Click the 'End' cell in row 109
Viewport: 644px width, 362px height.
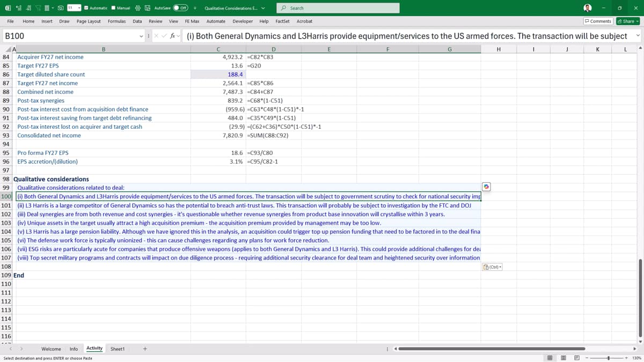[x=19, y=275]
